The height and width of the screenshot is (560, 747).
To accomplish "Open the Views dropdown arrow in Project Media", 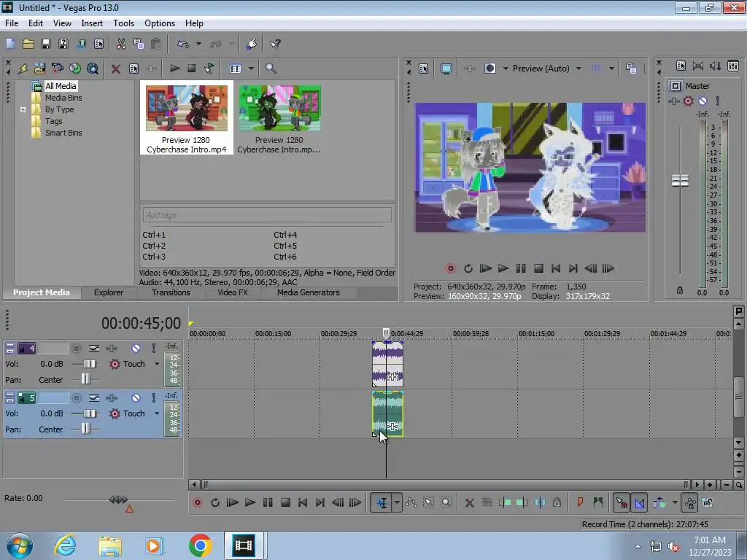I will [x=251, y=69].
